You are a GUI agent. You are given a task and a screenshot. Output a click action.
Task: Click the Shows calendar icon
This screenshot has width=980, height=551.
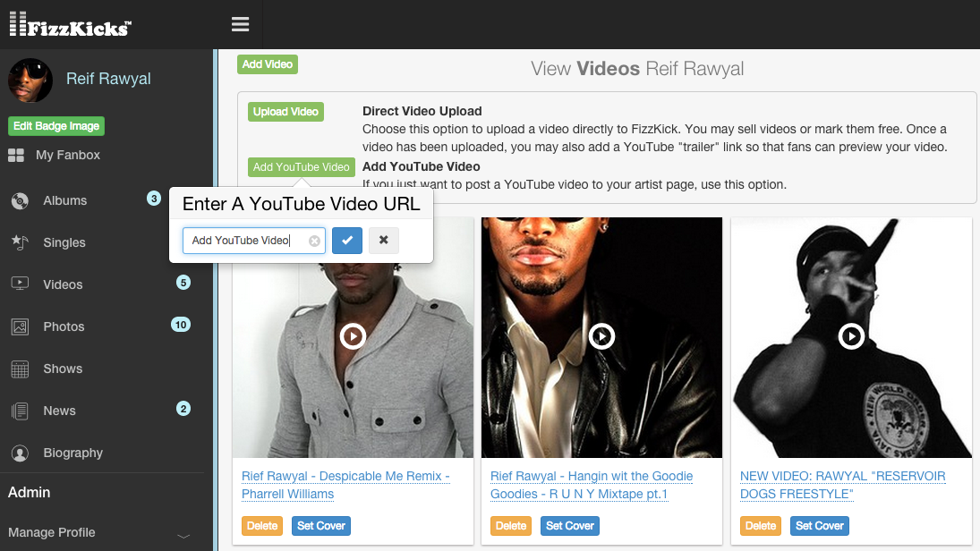[x=20, y=369]
